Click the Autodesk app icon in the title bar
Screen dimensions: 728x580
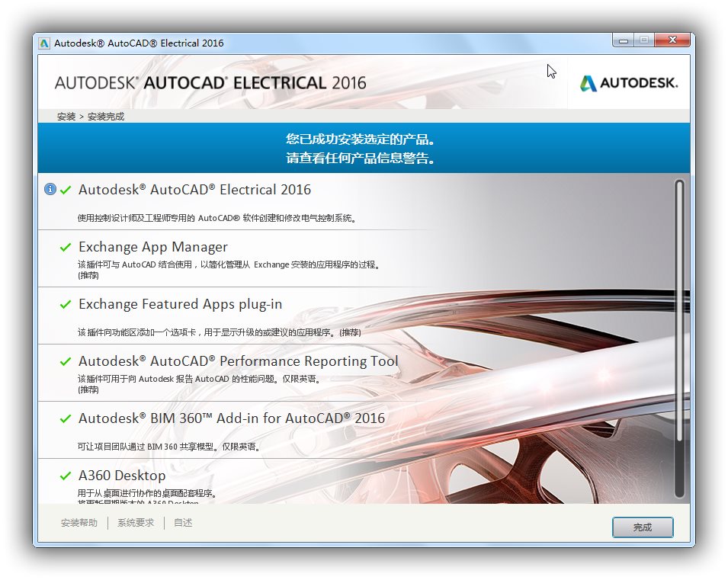[44, 43]
